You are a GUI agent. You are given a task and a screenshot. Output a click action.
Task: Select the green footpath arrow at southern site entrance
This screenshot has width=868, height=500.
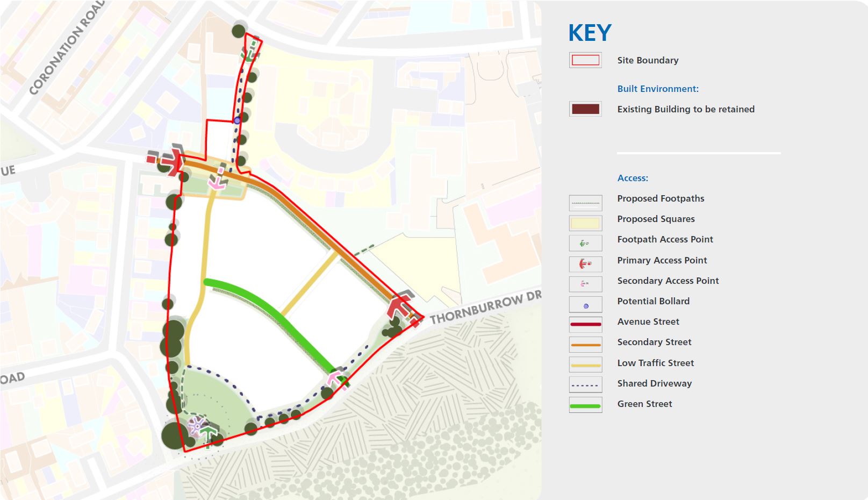tap(209, 430)
